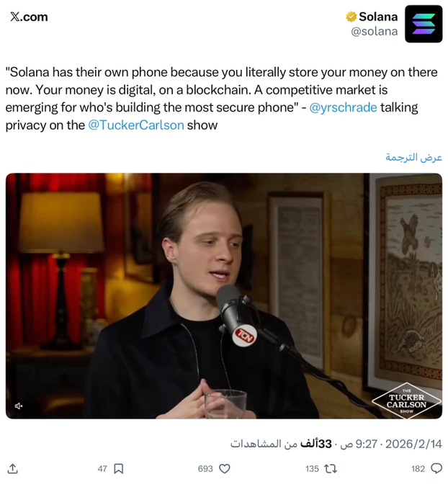Click the Solana profile avatar logo
This screenshot has width=448, height=487.
tap(424, 24)
